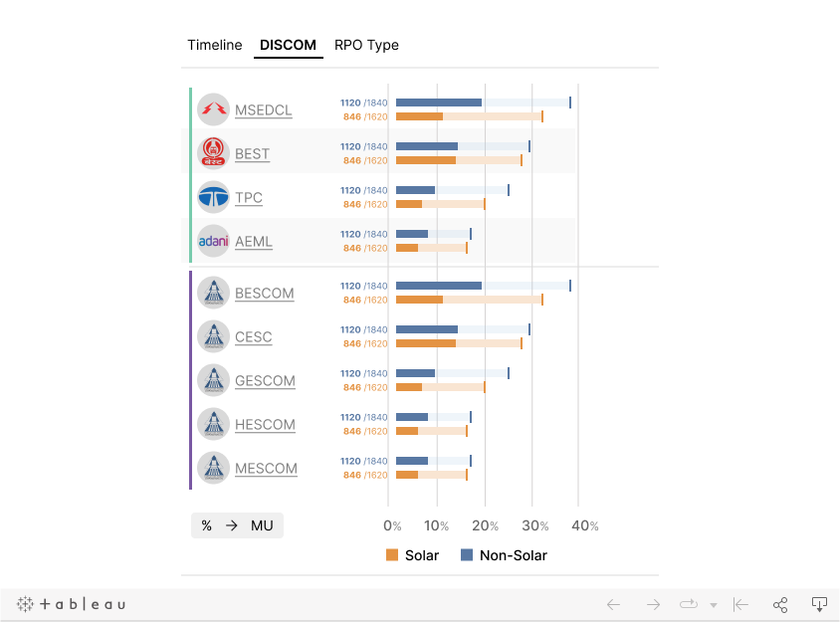Select the DISCOM tab
The height and width of the screenshot is (622, 840).
pyautogui.click(x=288, y=45)
